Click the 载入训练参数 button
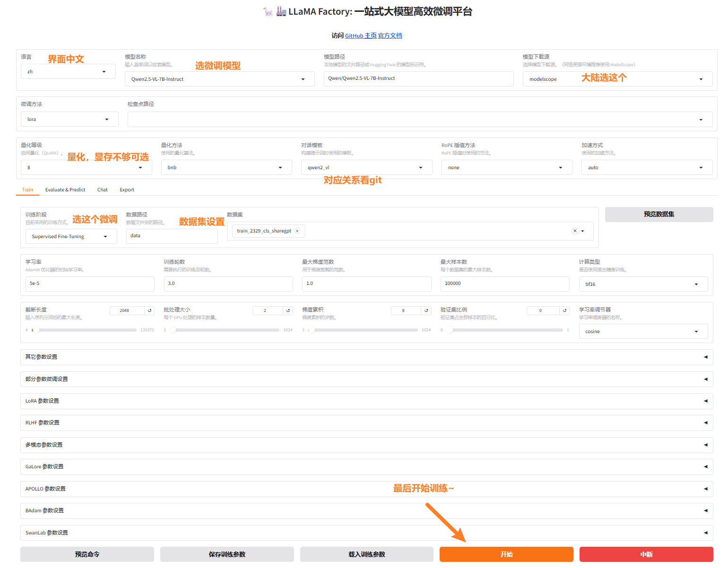Viewport: 728px width, 568px height. pos(367,554)
